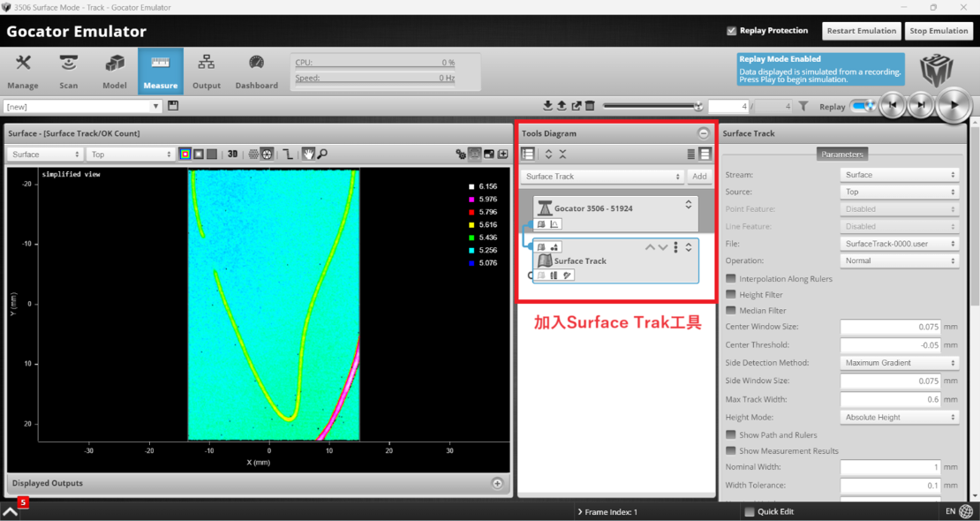Enable the Height Filter checkbox
This screenshot has width=980, height=521.
[x=731, y=295]
